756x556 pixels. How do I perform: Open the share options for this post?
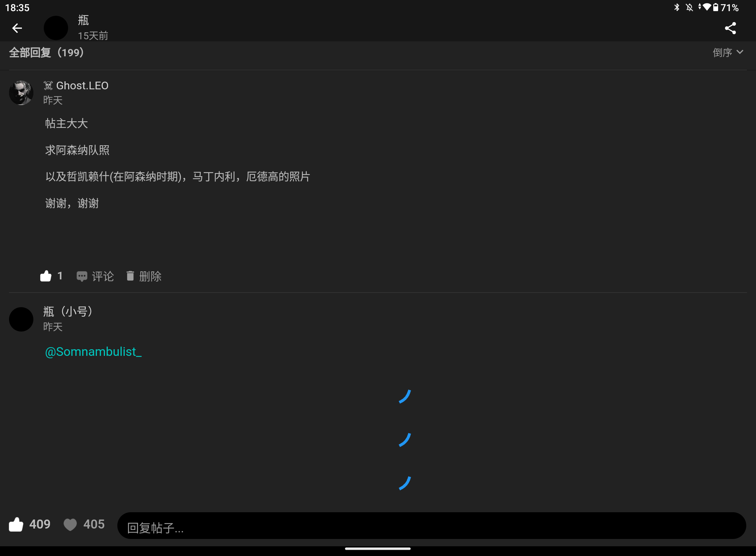tap(730, 28)
